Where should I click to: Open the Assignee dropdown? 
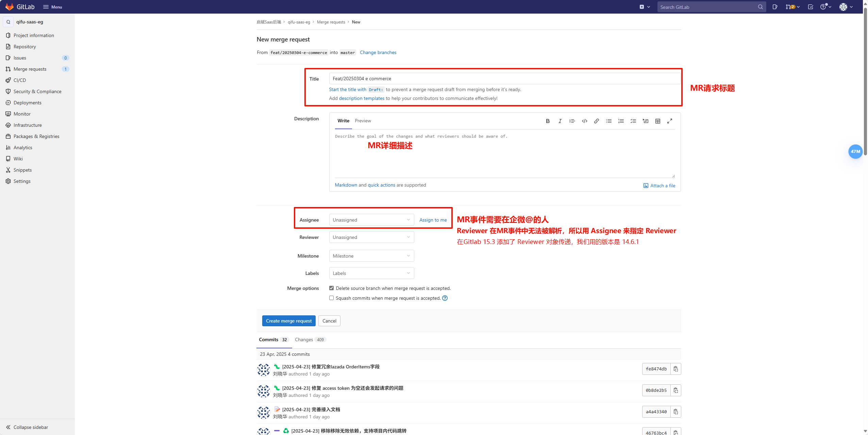click(371, 220)
